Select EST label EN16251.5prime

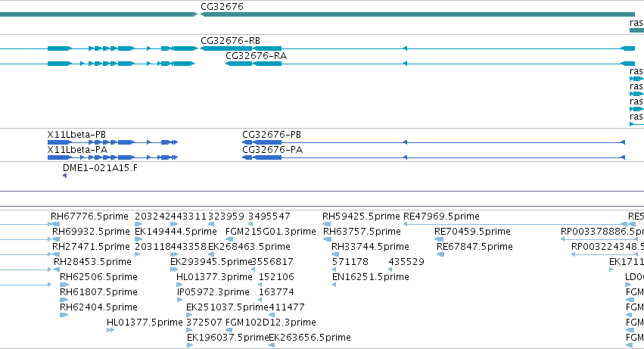[x=371, y=277]
